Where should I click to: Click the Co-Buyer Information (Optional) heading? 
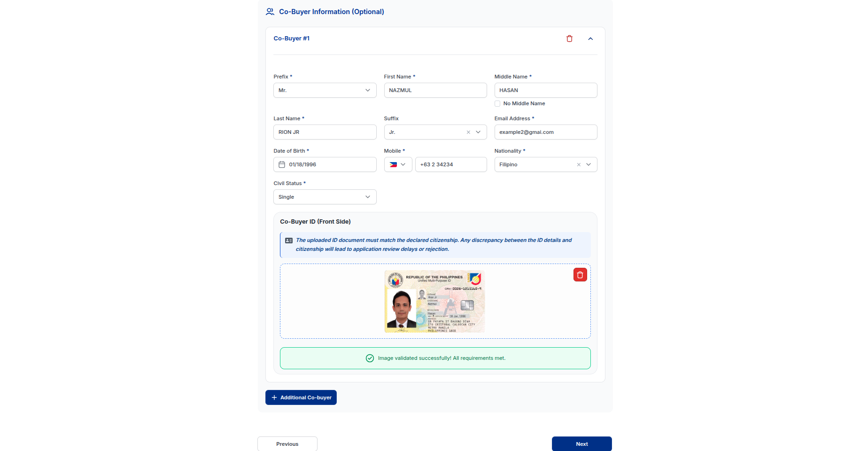[332, 12]
